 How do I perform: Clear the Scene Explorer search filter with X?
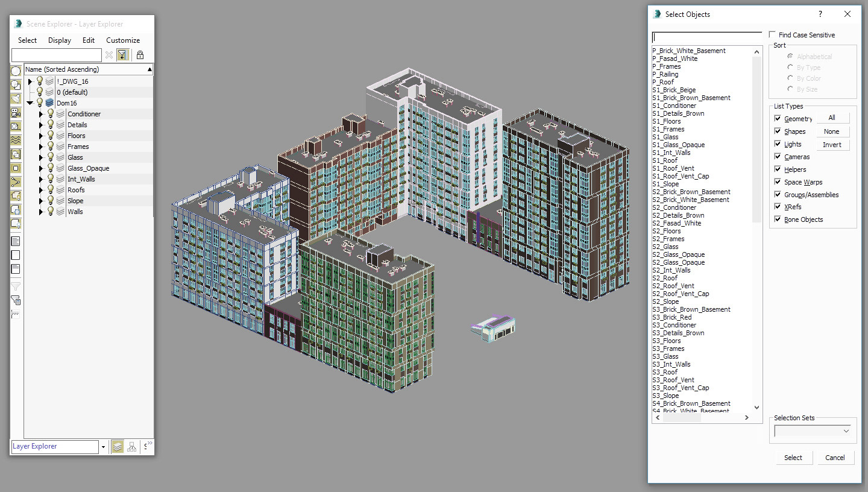(x=109, y=55)
